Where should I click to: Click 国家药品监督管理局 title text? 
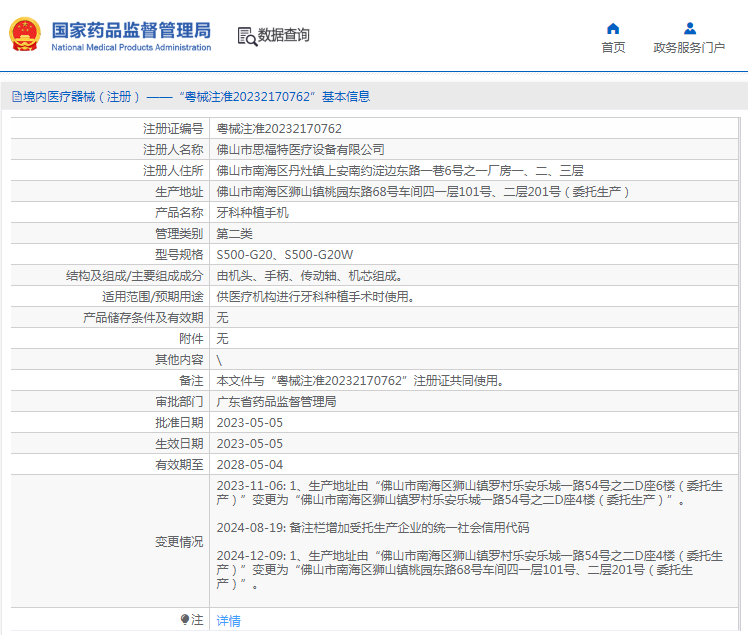[131, 30]
